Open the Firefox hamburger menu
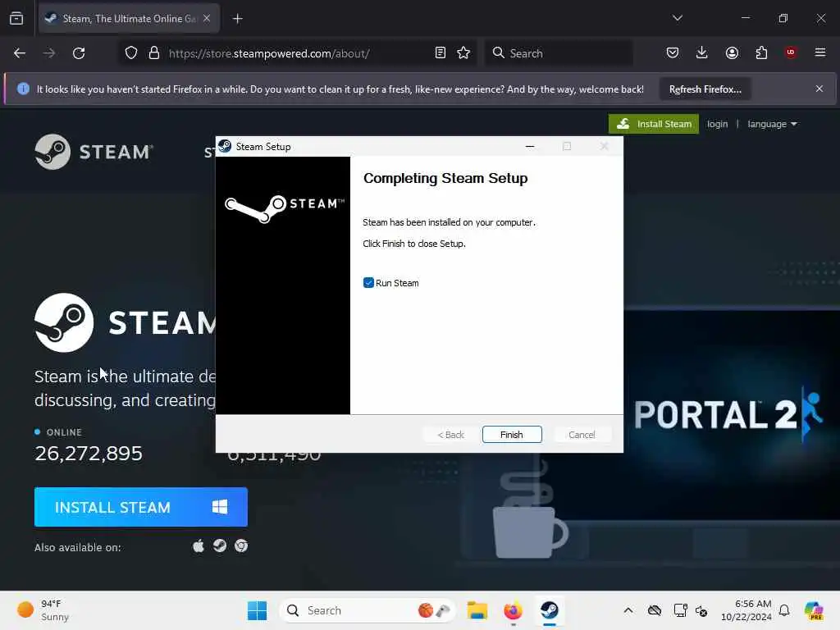 (x=820, y=52)
